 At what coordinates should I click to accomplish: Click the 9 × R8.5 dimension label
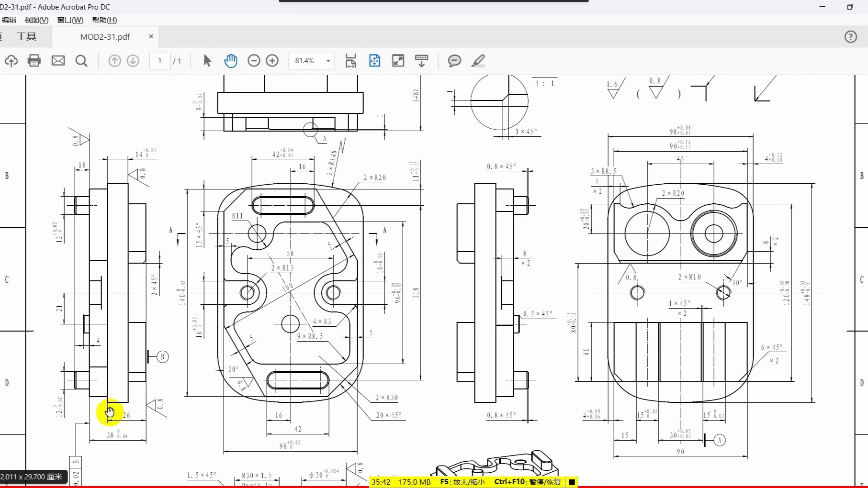310,336
